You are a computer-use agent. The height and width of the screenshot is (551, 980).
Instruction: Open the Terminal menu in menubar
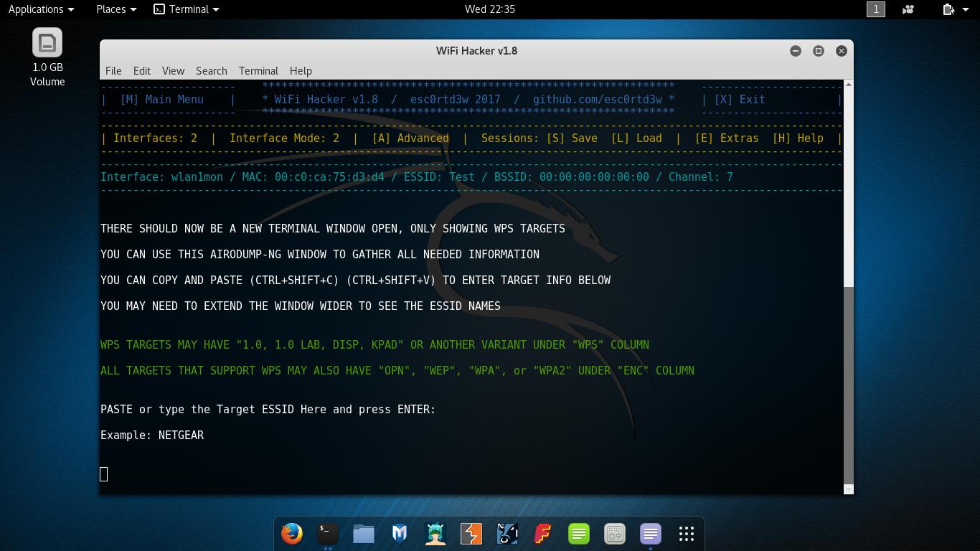[258, 71]
